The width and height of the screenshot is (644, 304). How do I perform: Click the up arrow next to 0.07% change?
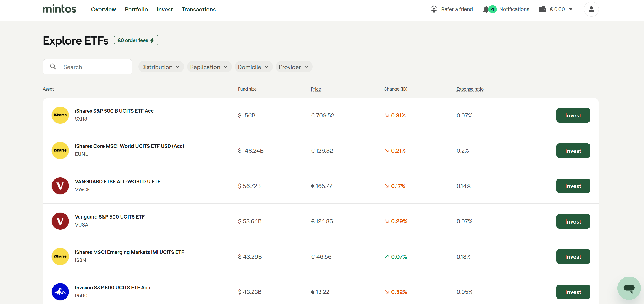tap(386, 256)
